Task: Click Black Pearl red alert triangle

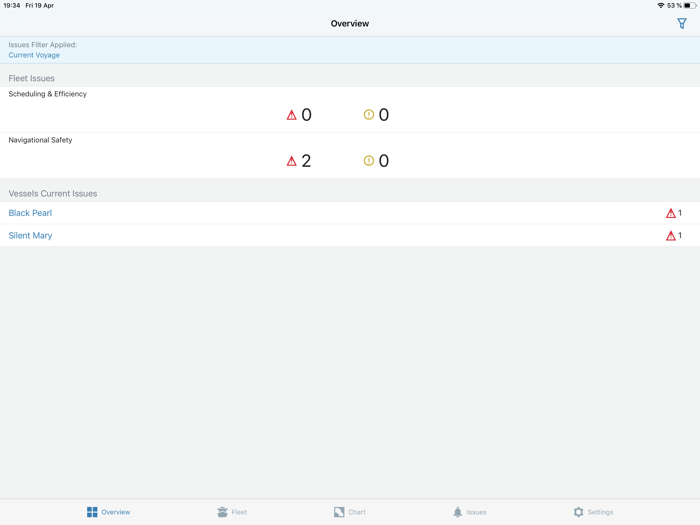Action: (x=671, y=213)
